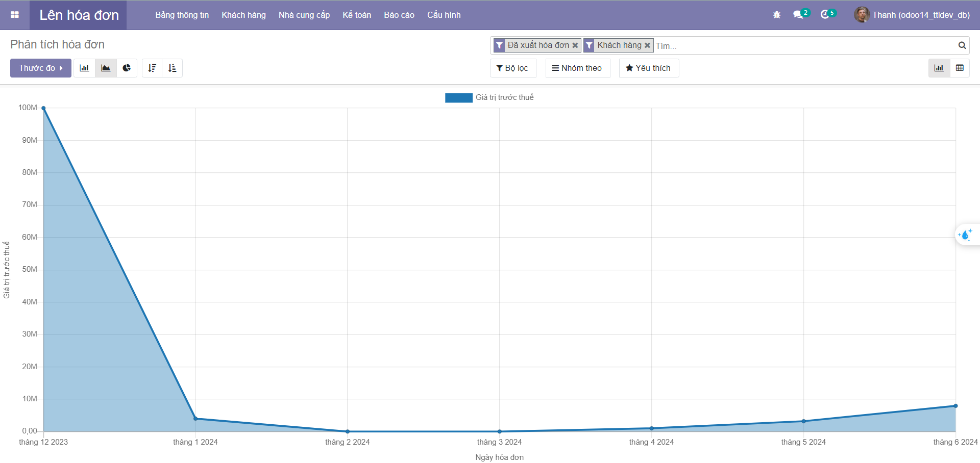The height and width of the screenshot is (463, 980).
Task: Expand the Nhóm theo group-by dropdown
Action: click(x=577, y=68)
